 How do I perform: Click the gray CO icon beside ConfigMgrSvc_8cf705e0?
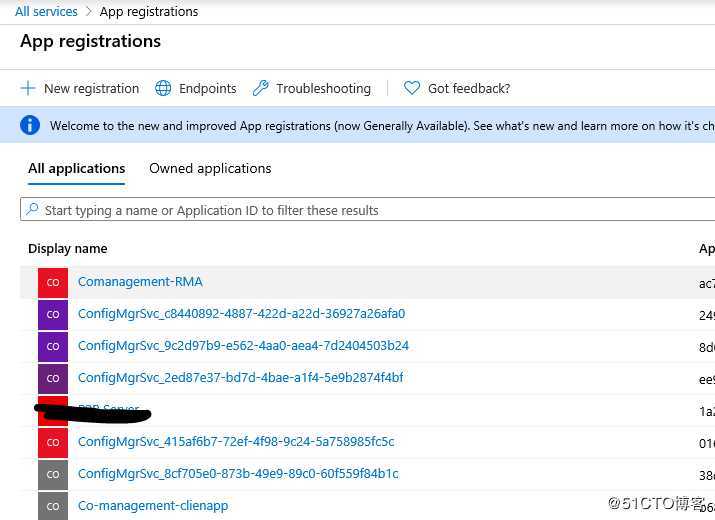[x=53, y=474]
